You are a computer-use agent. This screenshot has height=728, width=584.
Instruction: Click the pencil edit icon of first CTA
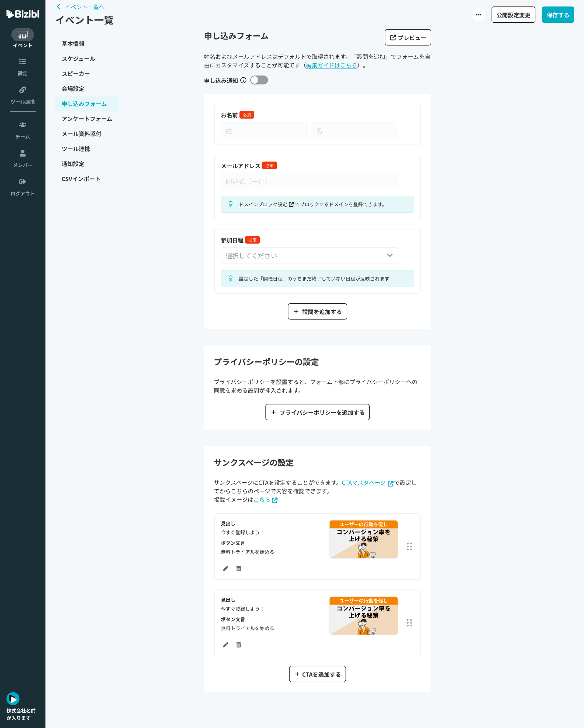pos(226,569)
